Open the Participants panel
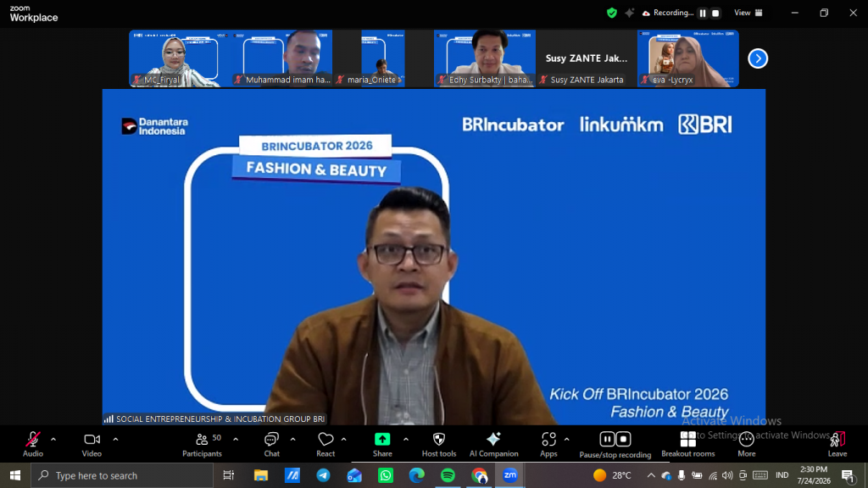Viewport: 868px width, 488px height. coord(202,444)
